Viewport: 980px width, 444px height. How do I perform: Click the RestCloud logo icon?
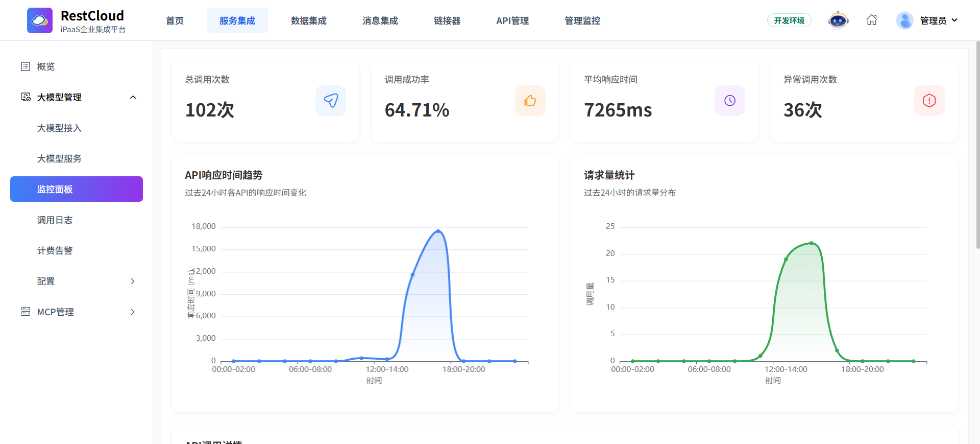point(40,20)
